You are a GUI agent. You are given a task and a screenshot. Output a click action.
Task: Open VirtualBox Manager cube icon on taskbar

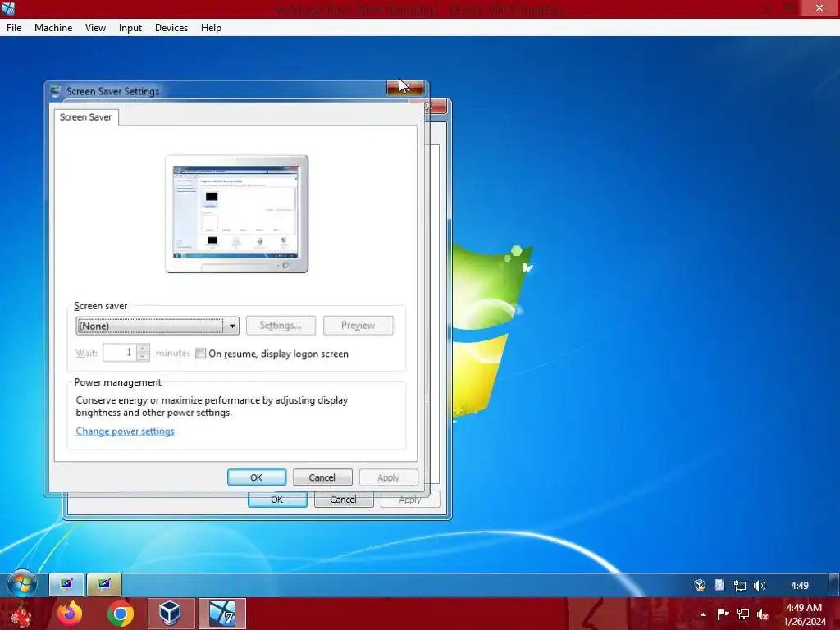point(170,614)
